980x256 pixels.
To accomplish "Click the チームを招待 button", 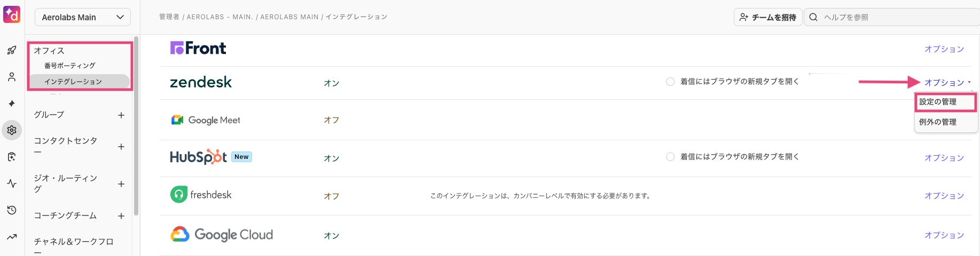I will click(x=768, y=17).
